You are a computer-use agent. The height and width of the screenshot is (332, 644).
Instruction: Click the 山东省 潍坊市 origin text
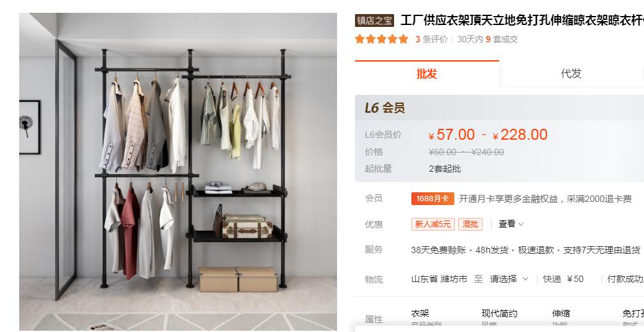point(439,279)
